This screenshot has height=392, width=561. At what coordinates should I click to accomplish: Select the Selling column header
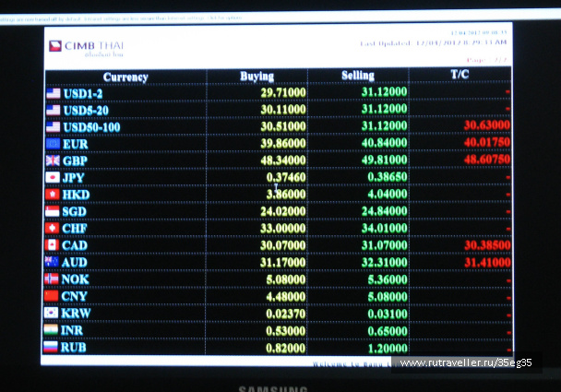pos(358,76)
